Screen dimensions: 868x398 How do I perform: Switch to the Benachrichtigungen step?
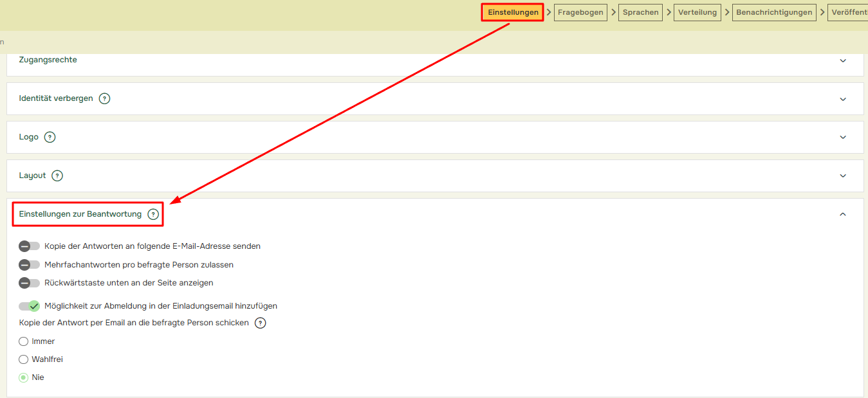pyautogui.click(x=774, y=13)
